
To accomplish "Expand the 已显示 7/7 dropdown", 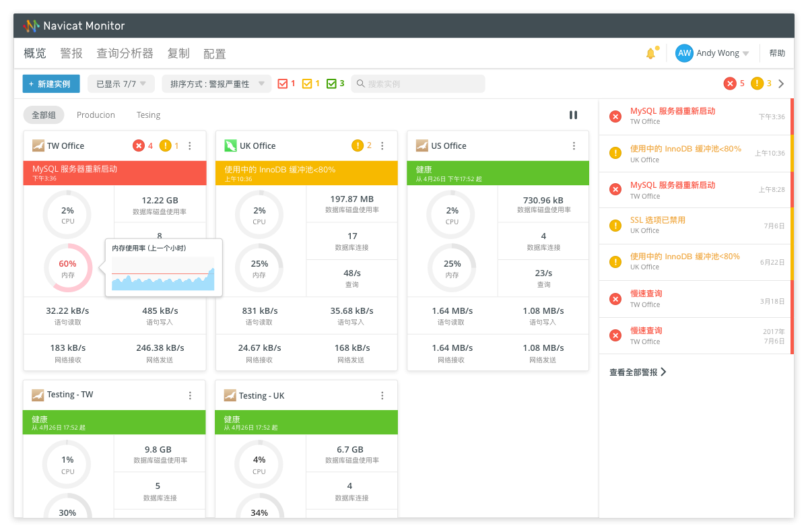I will [121, 84].
